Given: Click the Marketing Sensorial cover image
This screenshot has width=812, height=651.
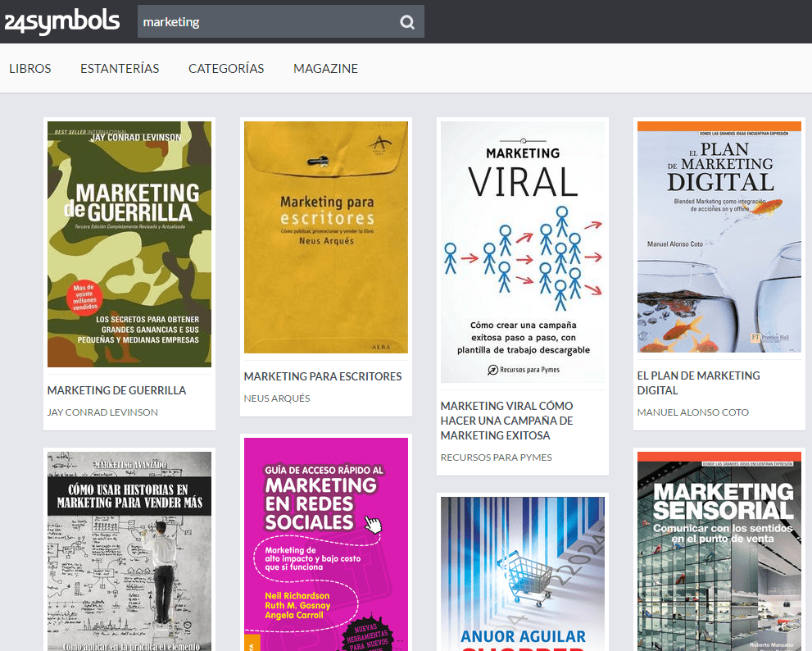Looking at the screenshot, I should click(x=719, y=550).
